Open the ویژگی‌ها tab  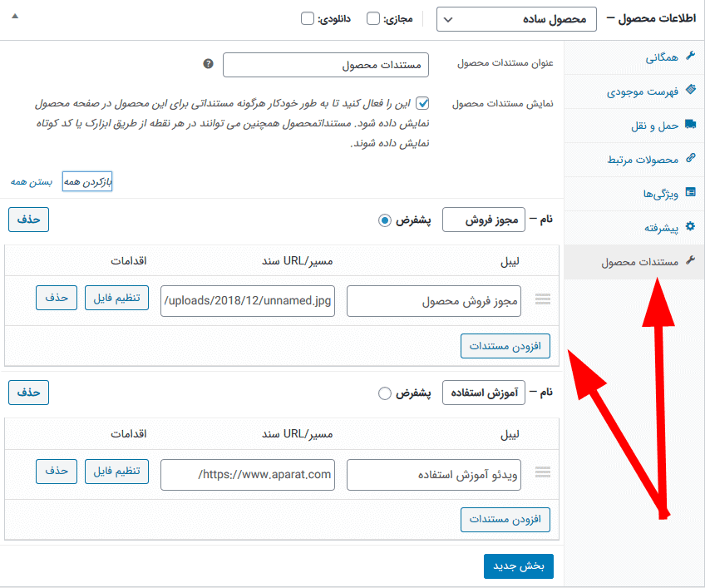(634, 194)
